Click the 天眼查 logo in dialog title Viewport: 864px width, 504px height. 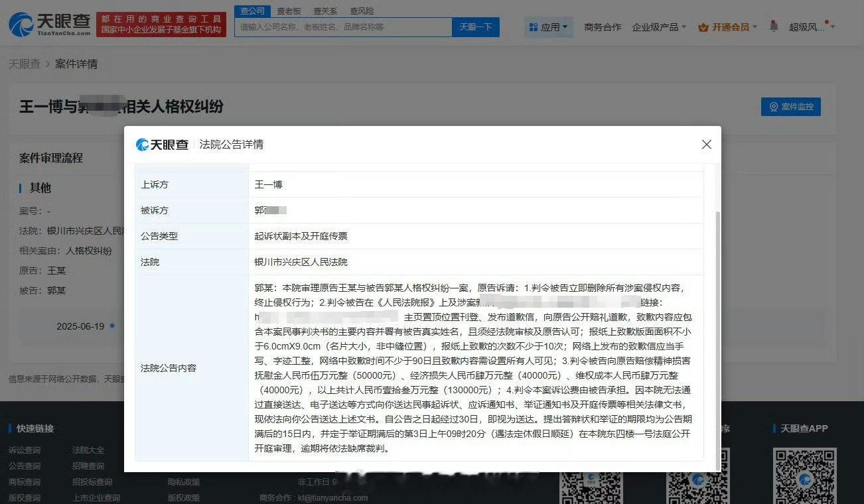point(162,145)
